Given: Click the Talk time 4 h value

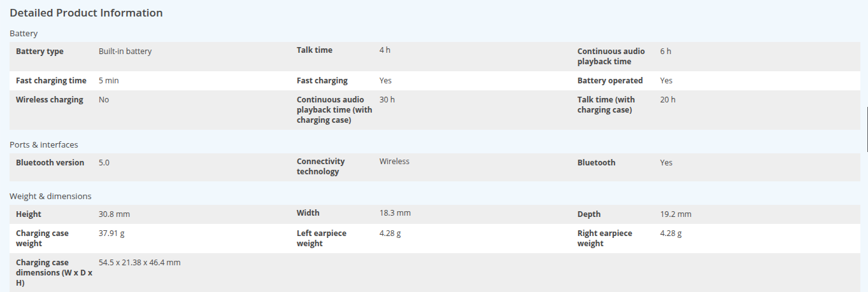Looking at the screenshot, I should pos(385,50).
